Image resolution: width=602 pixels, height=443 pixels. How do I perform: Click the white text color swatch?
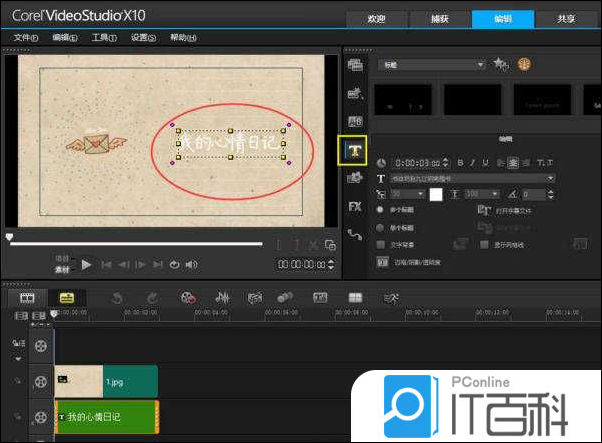(435, 194)
